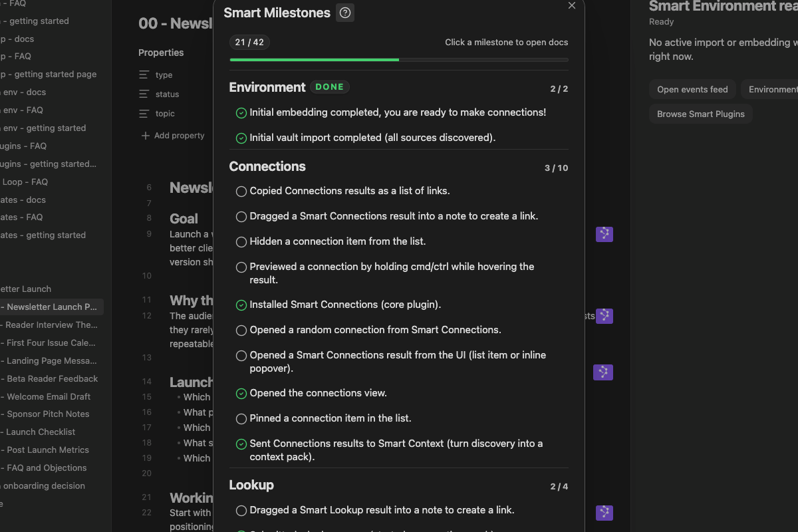Click the Smart Milestones title
Viewport: 798px width, 532px height.
pos(277,13)
